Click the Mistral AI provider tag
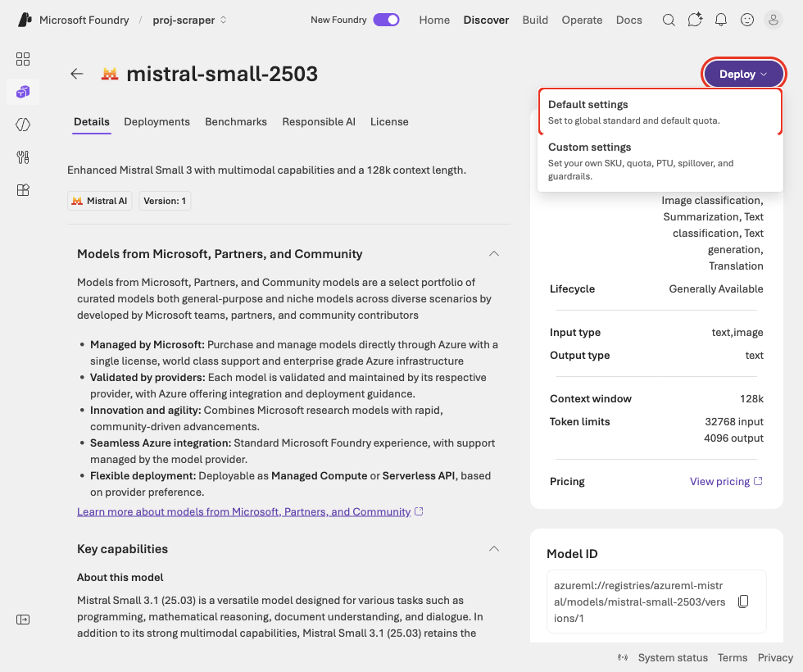 (x=100, y=201)
